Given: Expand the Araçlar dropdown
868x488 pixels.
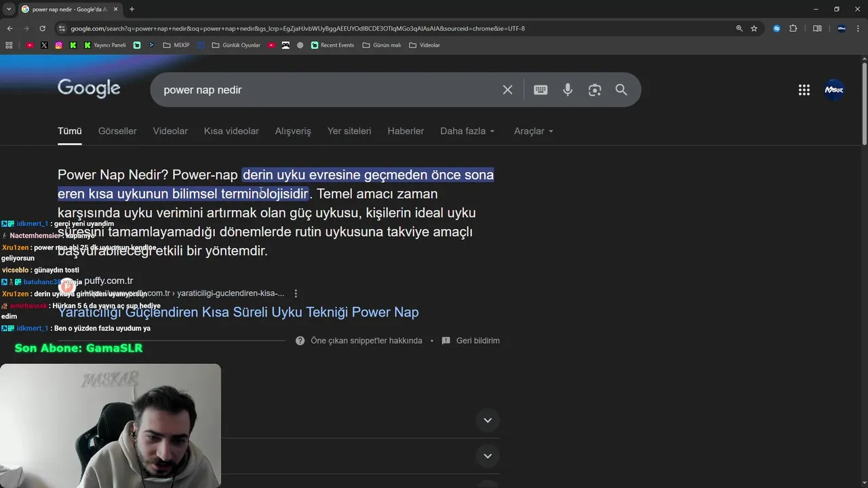Looking at the screenshot, I should 534,131.
